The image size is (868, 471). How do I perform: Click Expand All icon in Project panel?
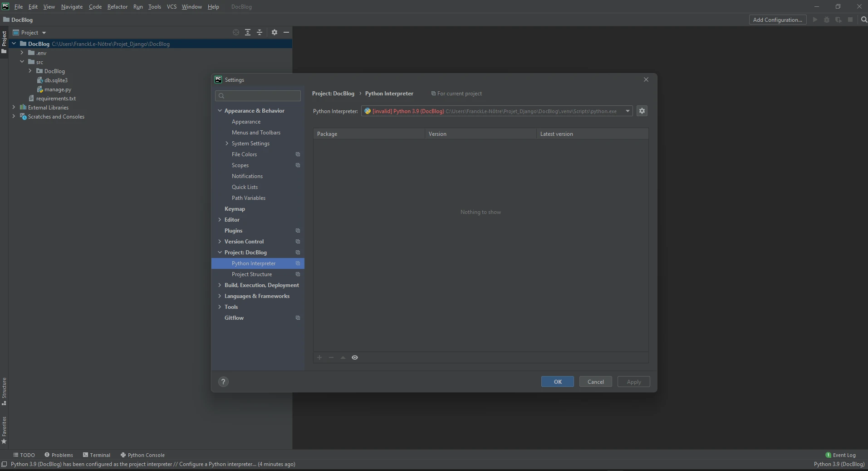[x=248, y=32]
